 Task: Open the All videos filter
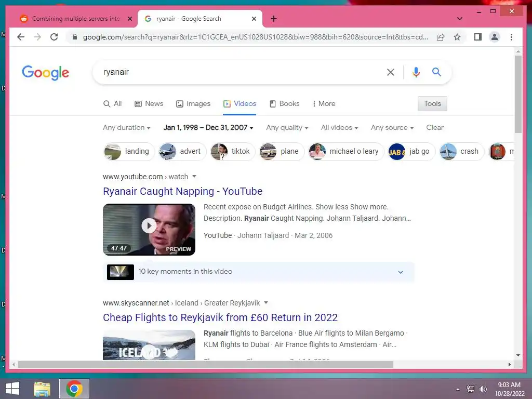[340, 128]
